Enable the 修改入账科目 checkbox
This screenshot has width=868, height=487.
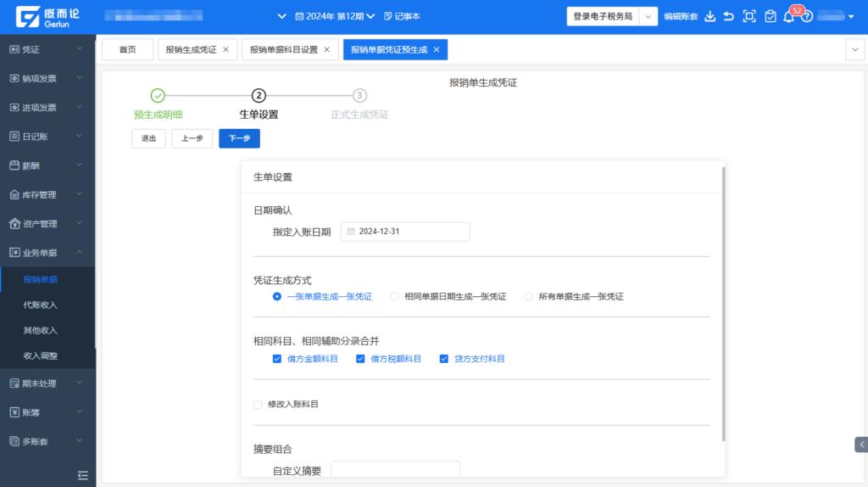point(258,405)
